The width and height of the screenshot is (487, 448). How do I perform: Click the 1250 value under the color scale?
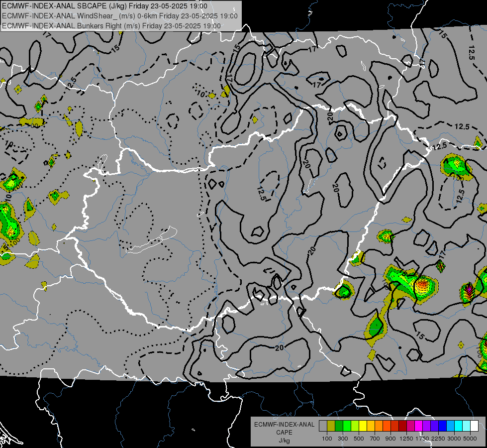point(406,439)
